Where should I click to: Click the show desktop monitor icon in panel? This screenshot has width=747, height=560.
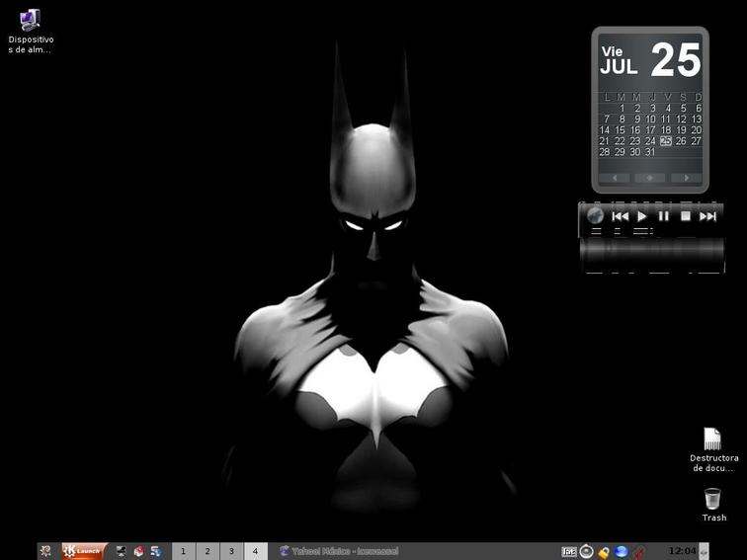tap(121, 551)
